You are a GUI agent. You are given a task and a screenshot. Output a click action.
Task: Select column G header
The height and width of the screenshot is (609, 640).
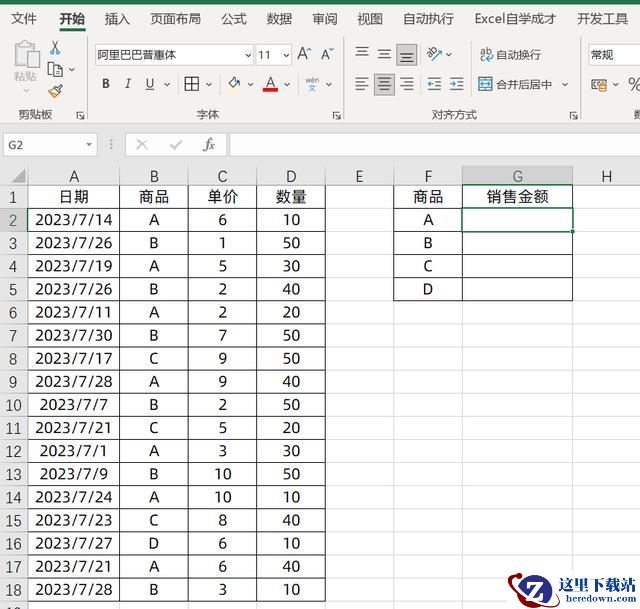click(517, 176)
